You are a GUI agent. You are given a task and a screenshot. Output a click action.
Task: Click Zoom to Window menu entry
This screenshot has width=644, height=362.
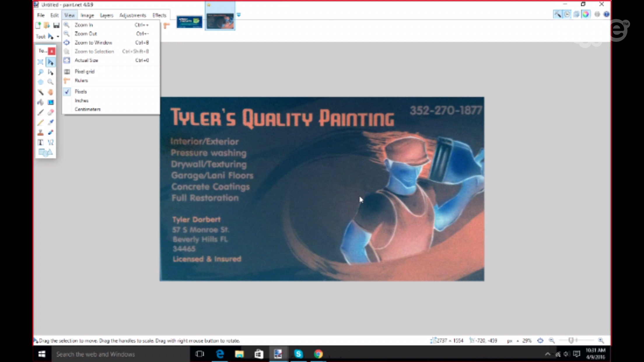click(93, 43)
